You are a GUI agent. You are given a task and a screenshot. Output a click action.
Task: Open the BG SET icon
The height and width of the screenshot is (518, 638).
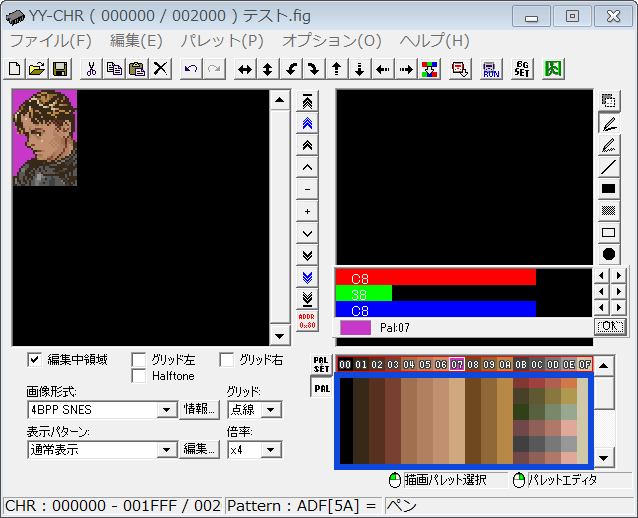(522, 69)
